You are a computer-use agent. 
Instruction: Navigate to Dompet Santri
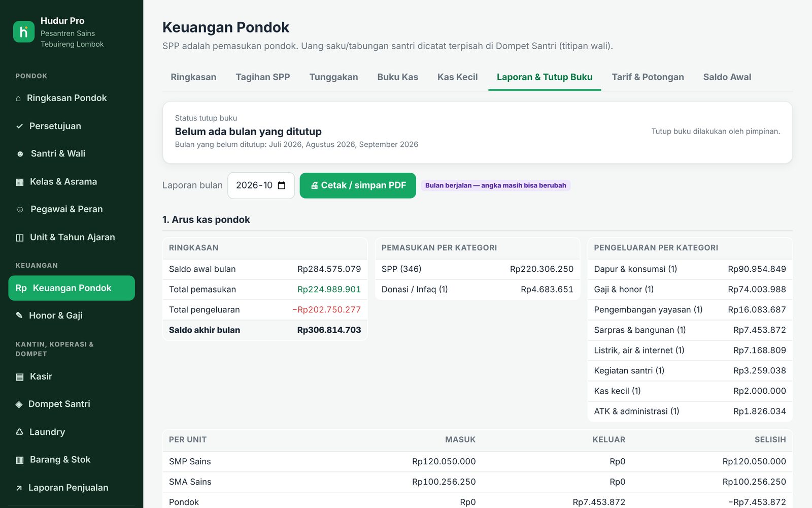coord(72,404)
